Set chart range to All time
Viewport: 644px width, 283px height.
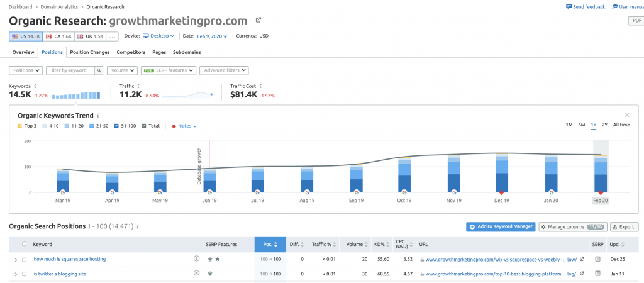click(621, 125)
